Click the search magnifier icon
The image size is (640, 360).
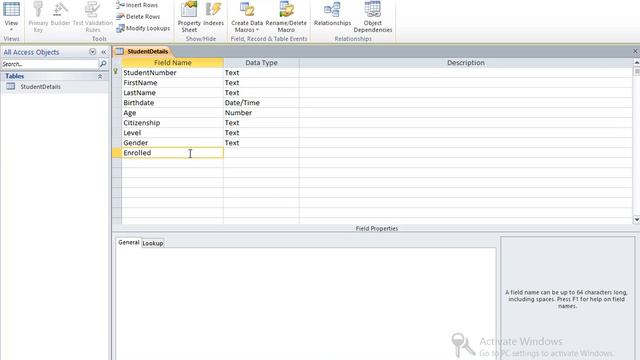tap(103, 64)
